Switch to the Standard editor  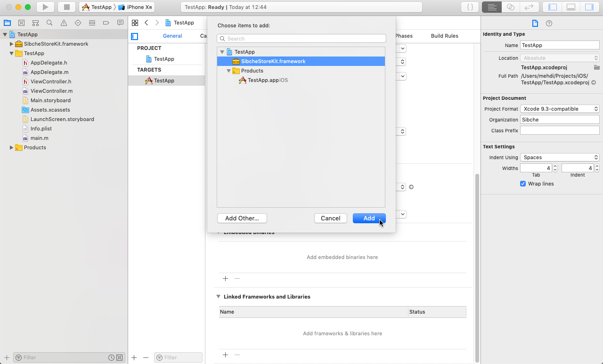point(492,7)
